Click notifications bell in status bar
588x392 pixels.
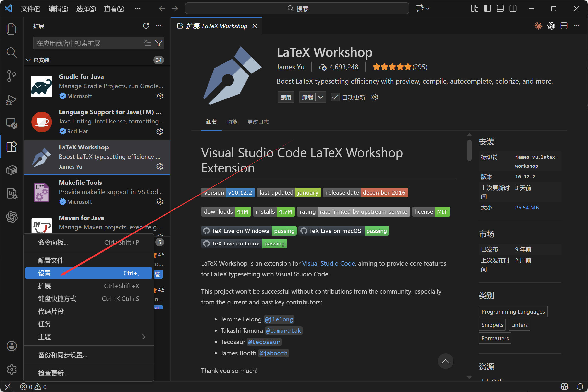[x=580, y=387]
